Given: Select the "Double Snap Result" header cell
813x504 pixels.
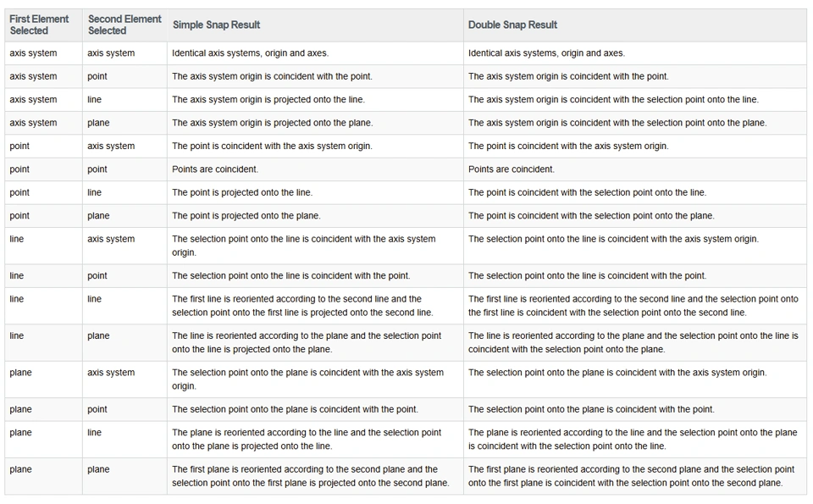Looking at the screenshot, I should [x=512, y=25].
